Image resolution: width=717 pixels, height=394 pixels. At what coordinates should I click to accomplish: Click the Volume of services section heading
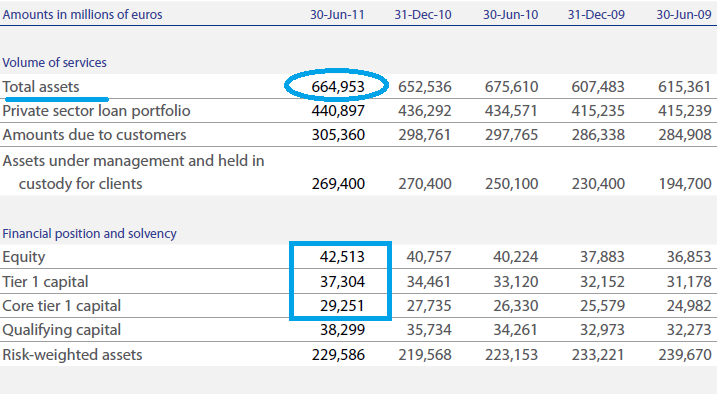coord(54,62)
